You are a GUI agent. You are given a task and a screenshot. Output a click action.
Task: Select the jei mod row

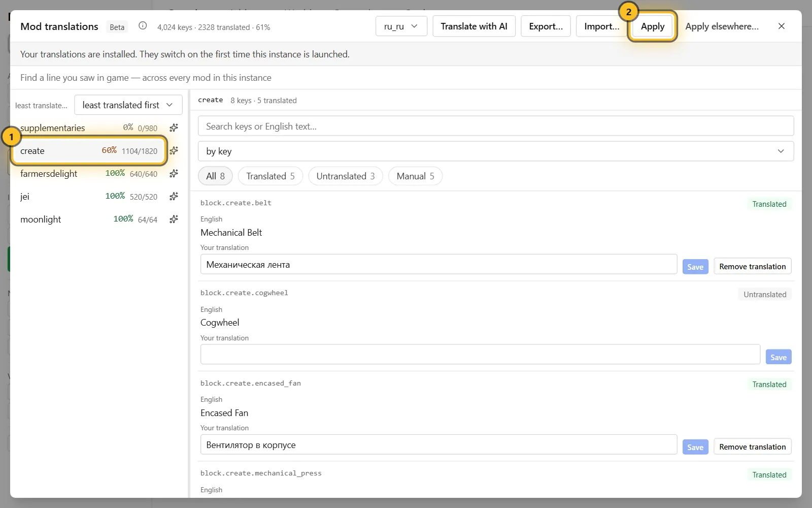[x=89, y=196]
